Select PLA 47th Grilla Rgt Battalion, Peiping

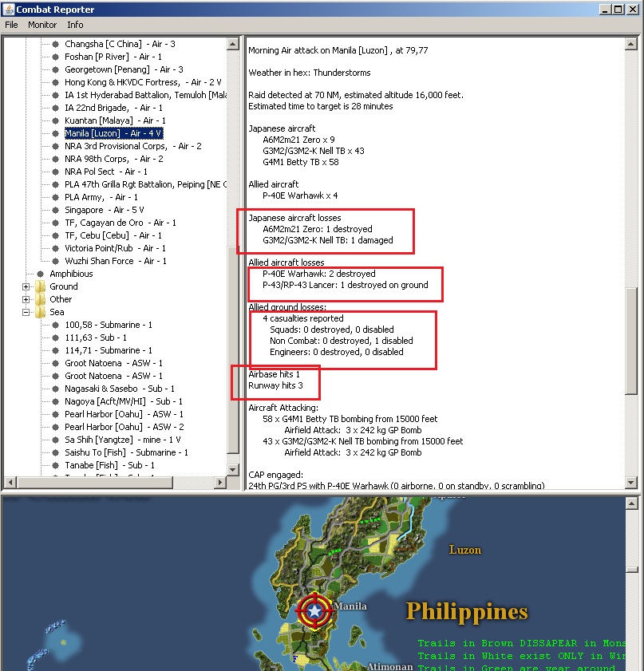145,184
